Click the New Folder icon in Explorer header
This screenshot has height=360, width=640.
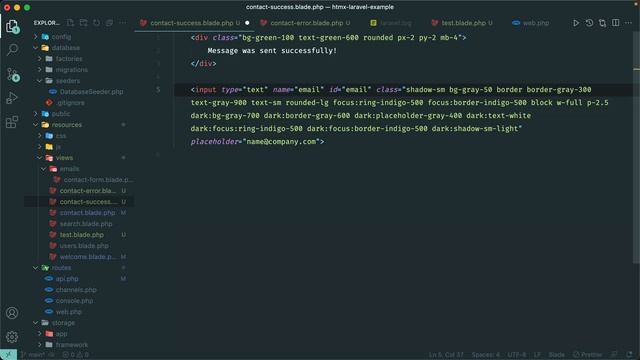coord(83,23)
